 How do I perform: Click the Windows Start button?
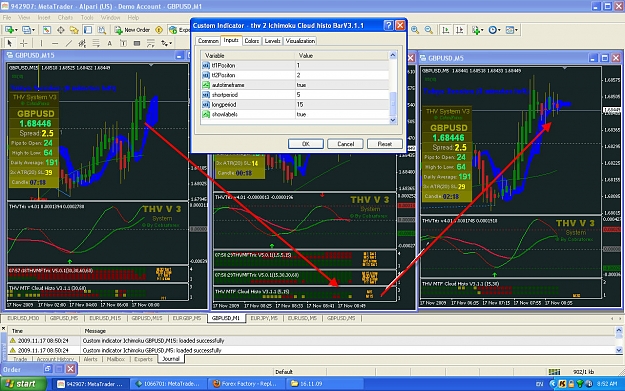pyautogui.click(x=23, y=384)
